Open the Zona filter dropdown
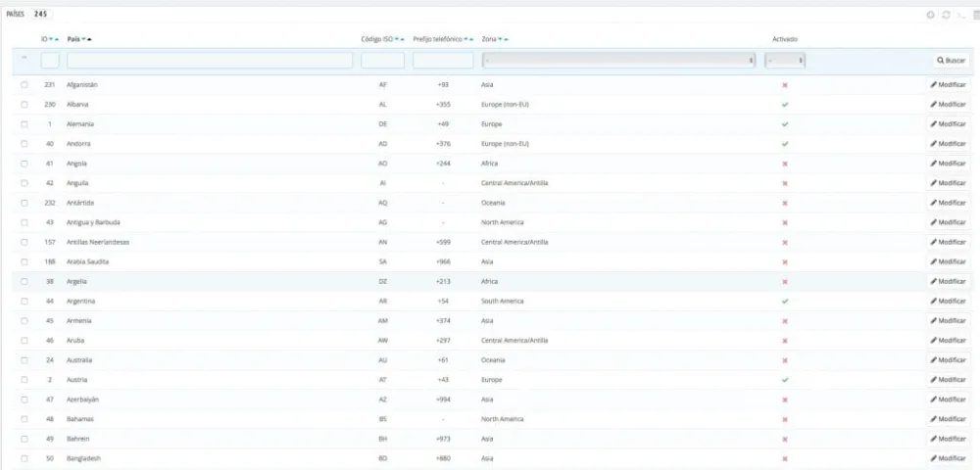 pyautogui.click(x=618, y=61)
